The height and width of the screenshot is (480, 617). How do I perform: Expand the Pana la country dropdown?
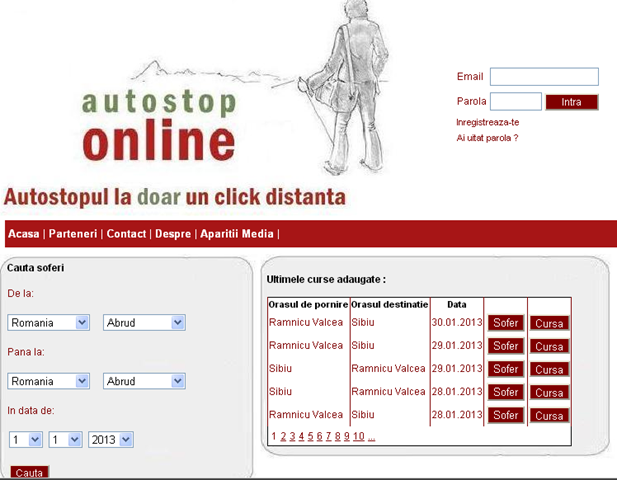(x=48, y=381)
